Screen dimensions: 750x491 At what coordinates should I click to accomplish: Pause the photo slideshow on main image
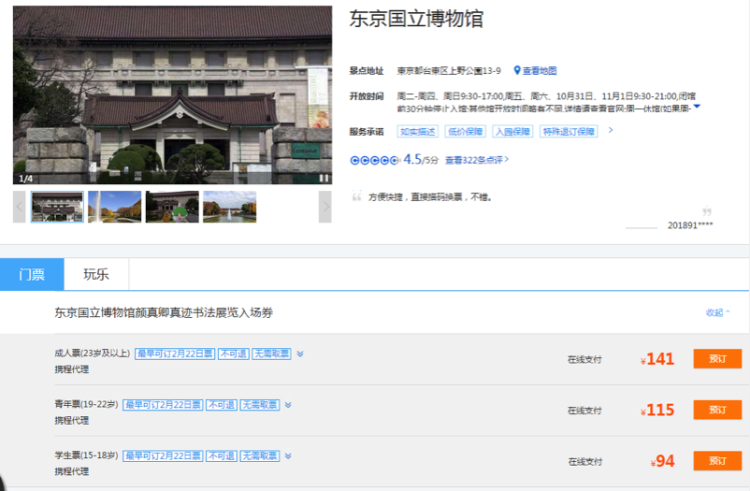pyautogui.click(x=323, y=178)
